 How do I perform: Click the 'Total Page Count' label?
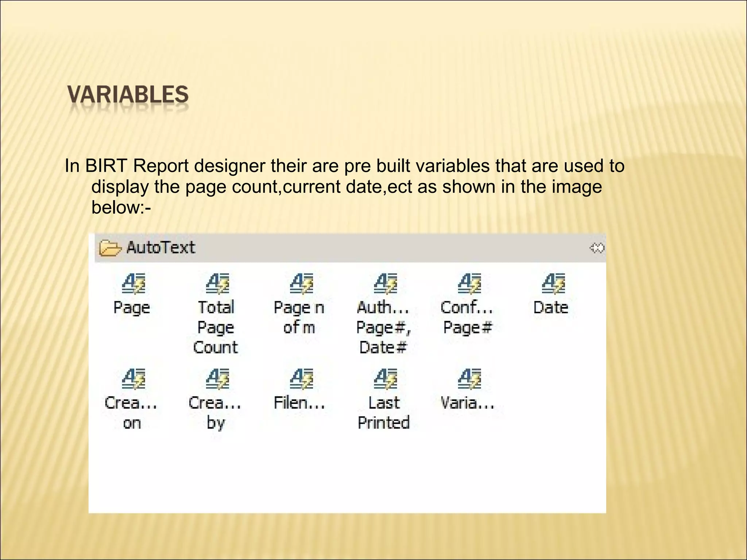(x=216, y=327)
